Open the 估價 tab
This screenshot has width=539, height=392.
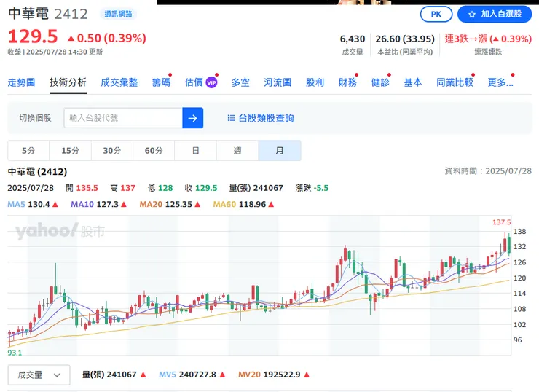point(194,82)
